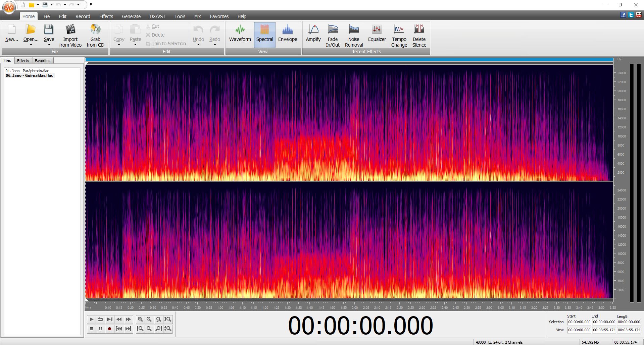Apply the Amplify effect

click(x=313, y=33)
